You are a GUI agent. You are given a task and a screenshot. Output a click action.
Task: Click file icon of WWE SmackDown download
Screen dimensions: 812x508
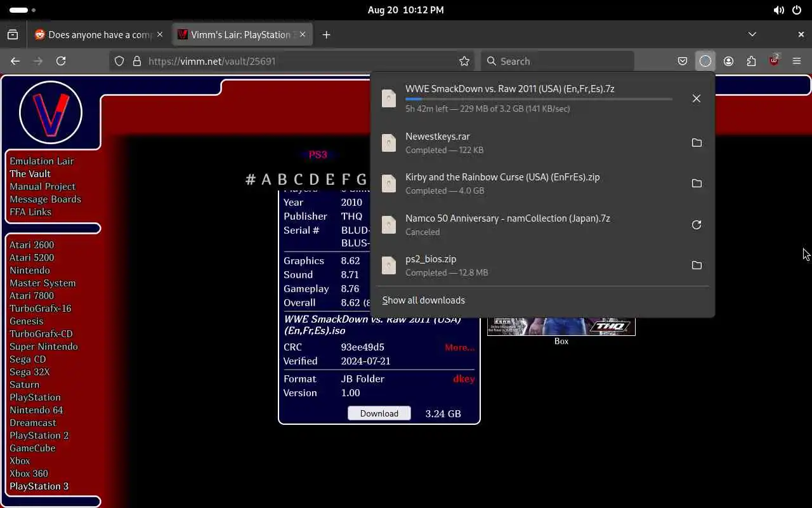click(x=389, y=98)
